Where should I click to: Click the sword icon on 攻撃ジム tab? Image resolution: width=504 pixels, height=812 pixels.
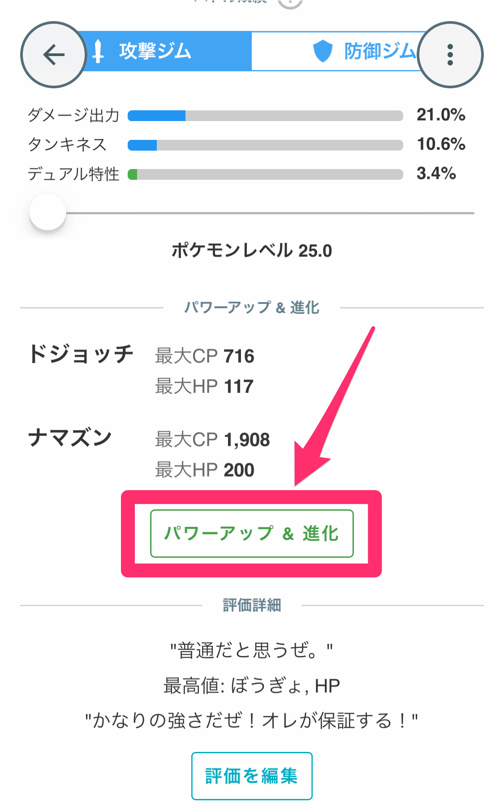99,52
